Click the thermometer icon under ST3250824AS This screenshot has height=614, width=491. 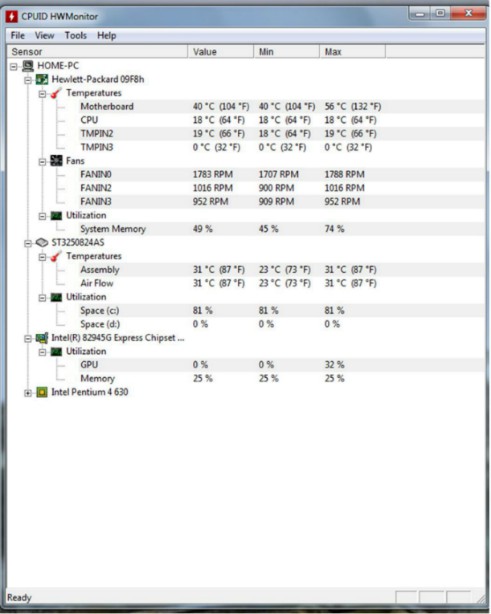(x=56, y=256)
